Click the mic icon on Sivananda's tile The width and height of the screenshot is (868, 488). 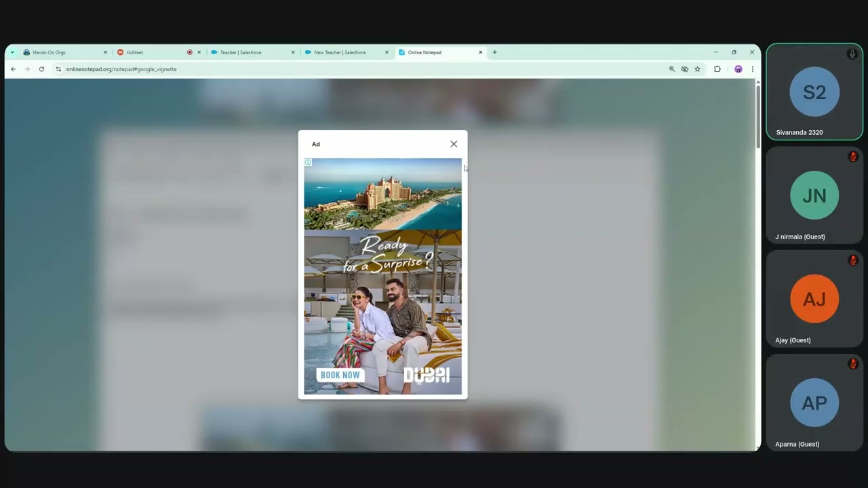852,54
